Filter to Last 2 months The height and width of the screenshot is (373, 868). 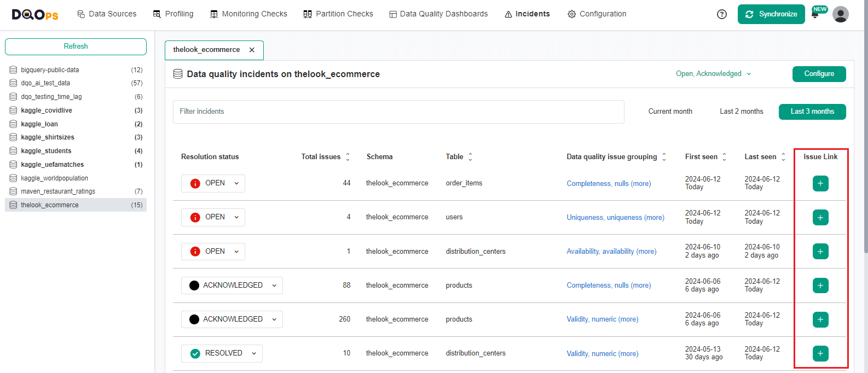742,112
